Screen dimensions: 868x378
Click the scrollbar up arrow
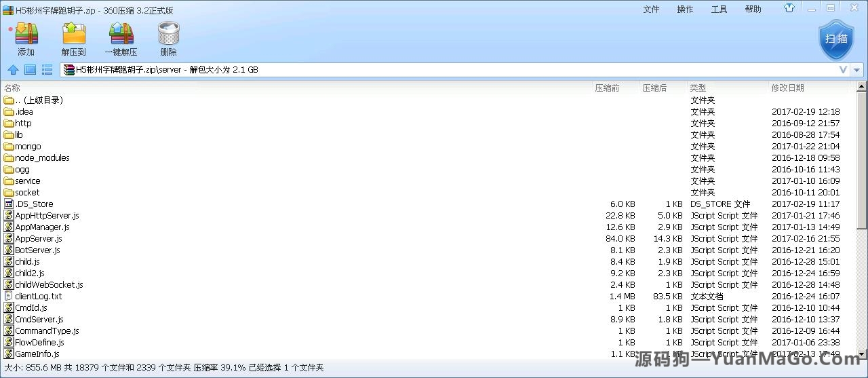pos(862,86)
